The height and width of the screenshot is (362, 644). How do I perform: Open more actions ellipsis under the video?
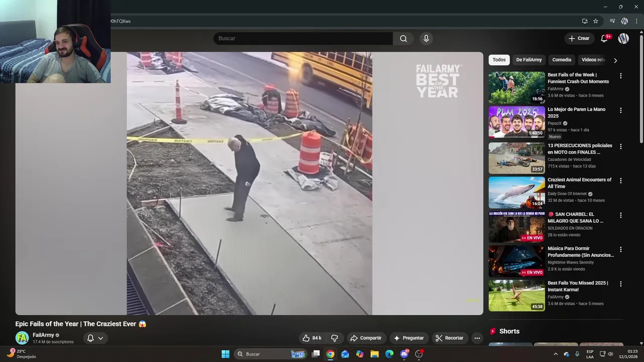coord(477,338)
